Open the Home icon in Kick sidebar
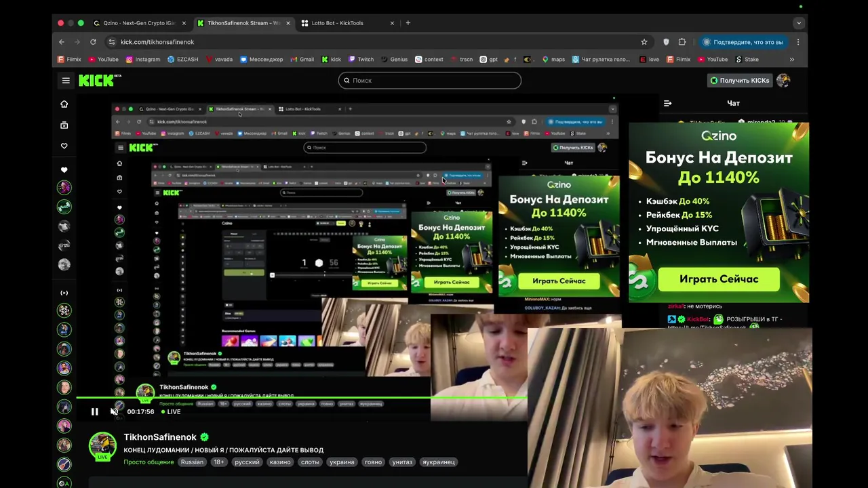This screenshot has height=488, width=868. [64, 104]
